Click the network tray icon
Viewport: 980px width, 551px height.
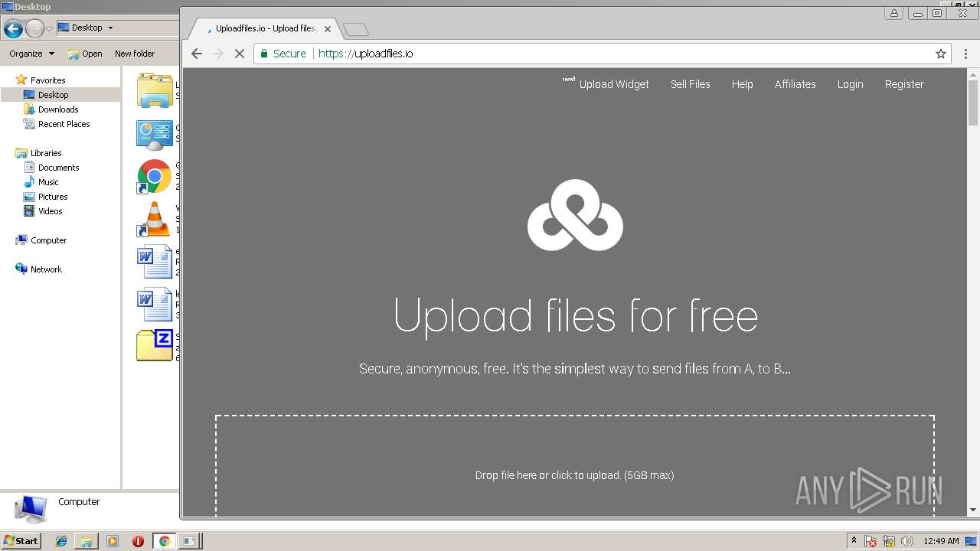click(889, 541)
